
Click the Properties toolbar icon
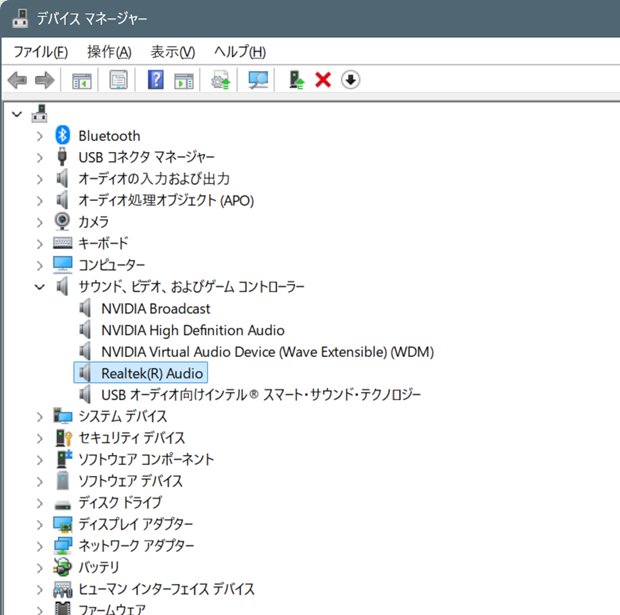tap(119, 80)
